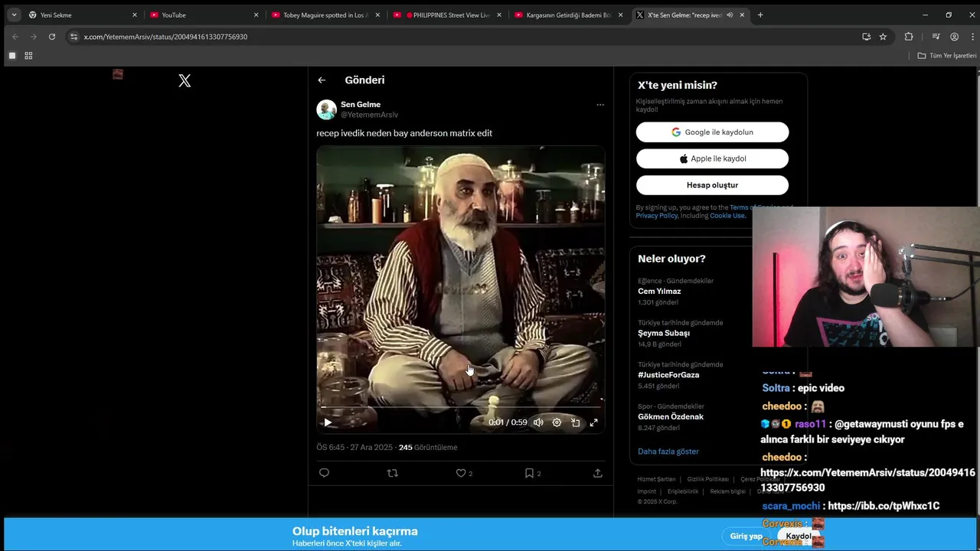Open the Privacy Policy link

coord(656,216)
